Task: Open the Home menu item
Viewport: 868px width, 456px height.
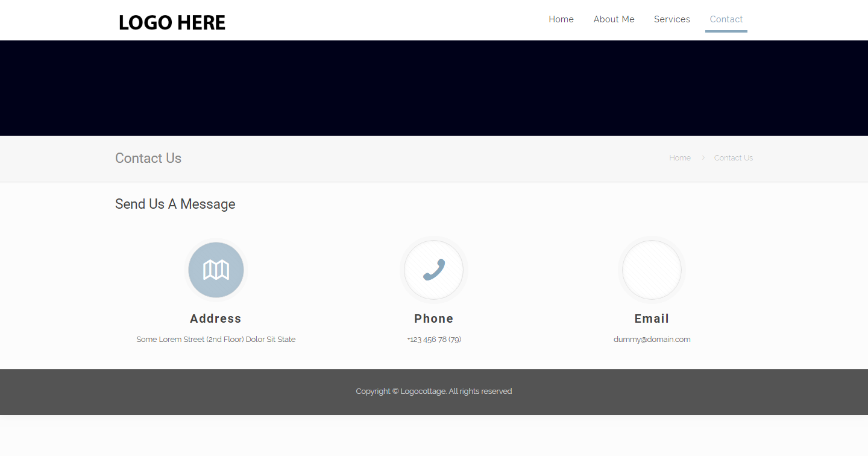Action: click(x=561, y=19)
